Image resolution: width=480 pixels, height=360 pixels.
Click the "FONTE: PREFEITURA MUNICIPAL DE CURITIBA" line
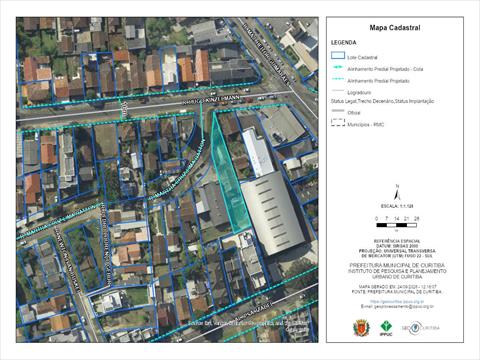[x=397, y=292]
